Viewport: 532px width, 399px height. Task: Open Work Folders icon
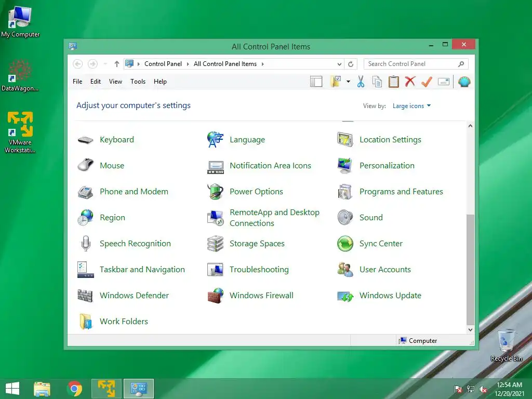click(x=85, y=321)
